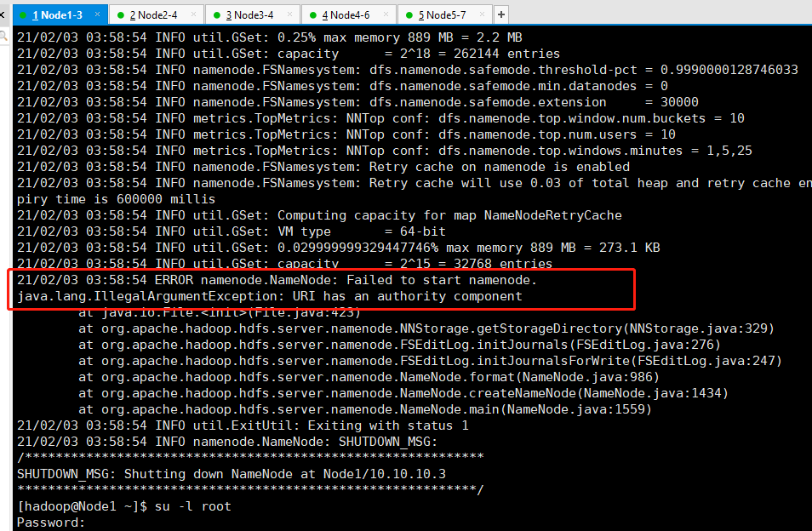
Task: Click the 'VM type = 64-bit' log line
Action: tap(232, 231)
